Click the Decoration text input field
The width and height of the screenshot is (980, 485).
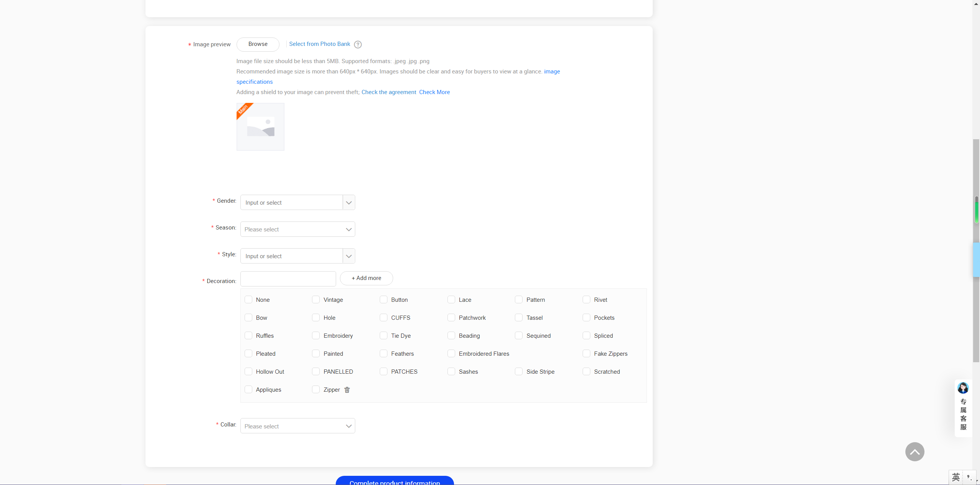[288, 279]
